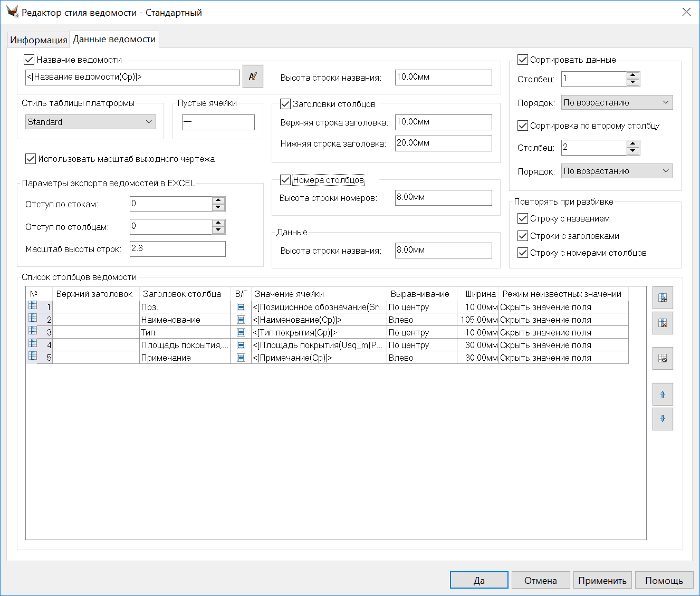Move column up with blue arrow
700x596 pixels.
point(663,394)
